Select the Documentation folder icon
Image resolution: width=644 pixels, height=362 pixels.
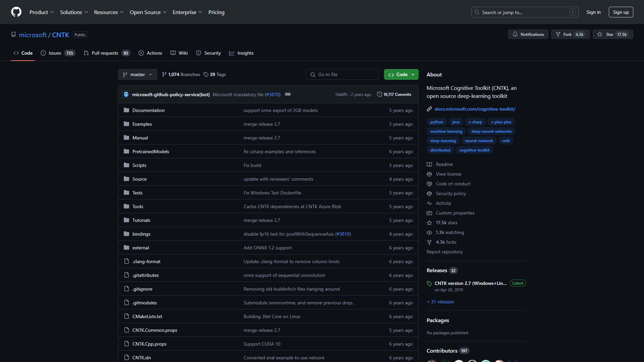point(126,110)
